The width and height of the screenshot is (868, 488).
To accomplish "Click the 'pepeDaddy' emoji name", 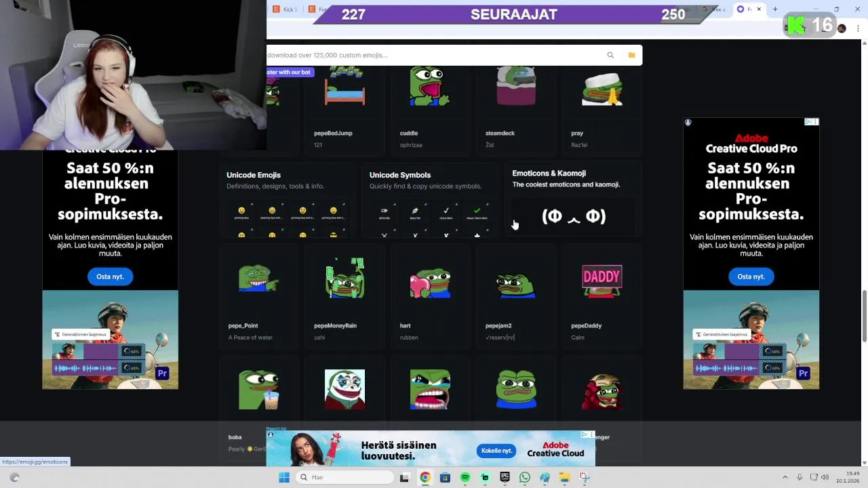I will [x=586, y=325].
